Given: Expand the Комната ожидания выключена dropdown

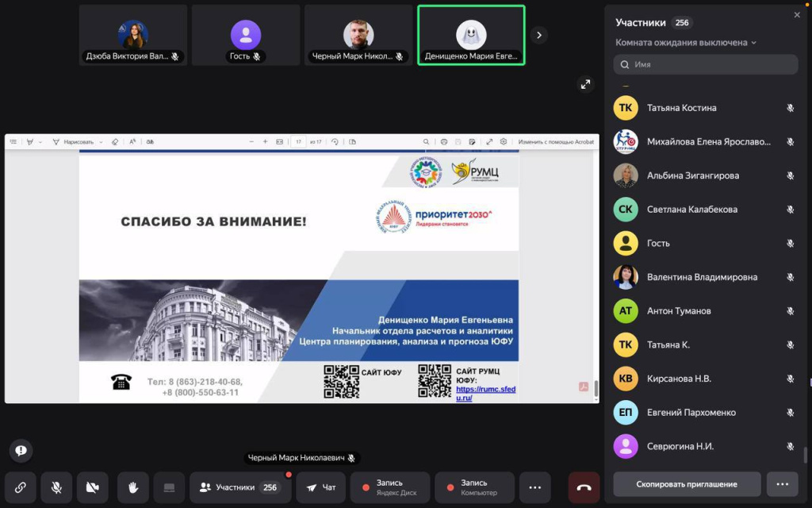Looking at the screenshot, I should [686, 42].
